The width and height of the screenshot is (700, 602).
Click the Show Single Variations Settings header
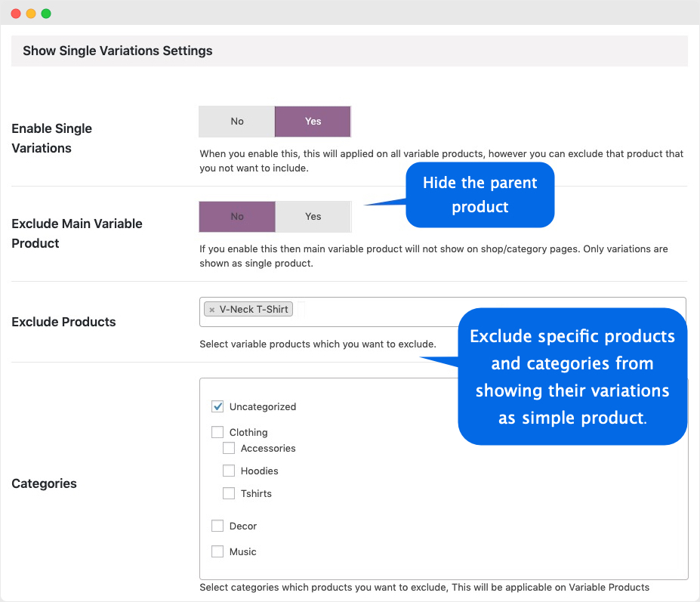coord(117,50)
